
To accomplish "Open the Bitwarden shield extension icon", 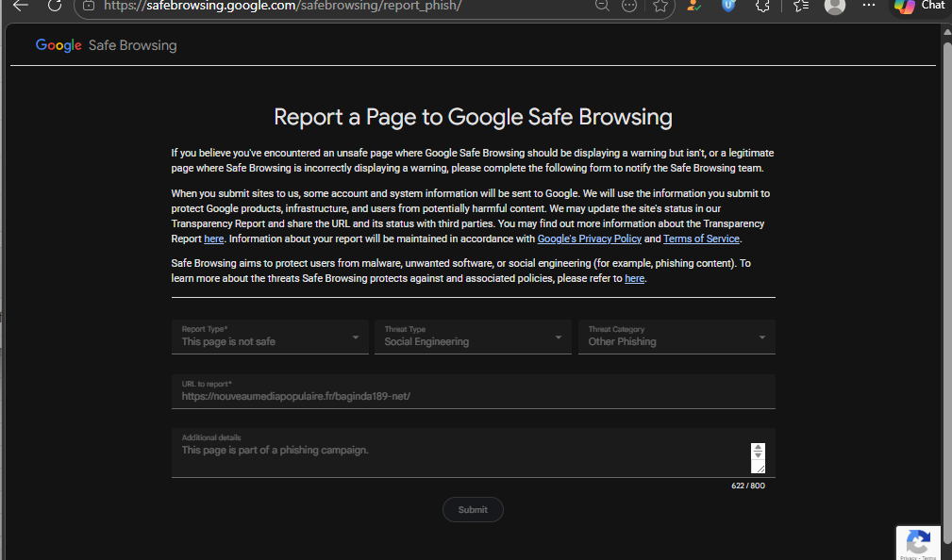I will point(728,6).
